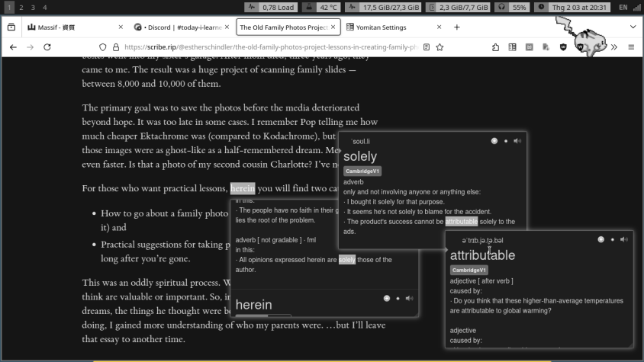
Task: Open a new browser tab
Action: (x=457, y=27)
